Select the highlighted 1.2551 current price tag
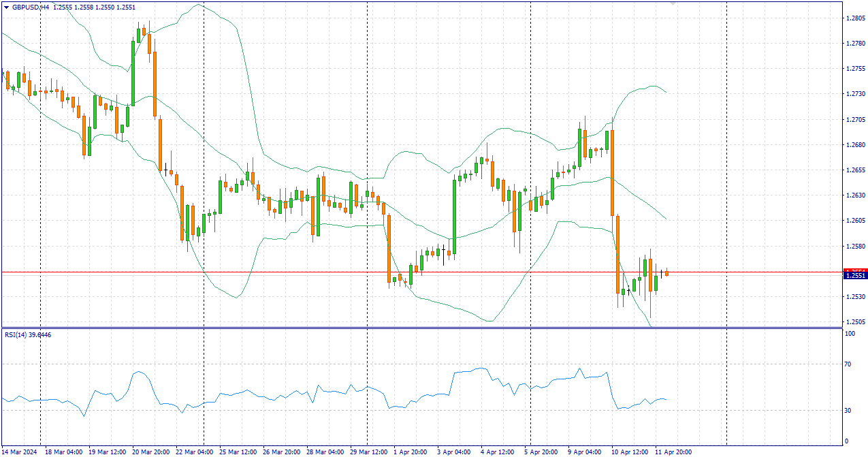The image size is (868, 457). 855,275
